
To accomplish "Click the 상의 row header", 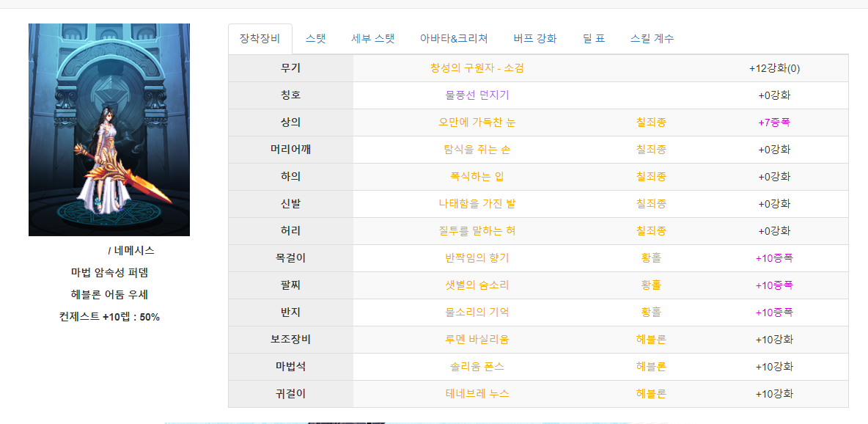I will (x=290, y=123).
